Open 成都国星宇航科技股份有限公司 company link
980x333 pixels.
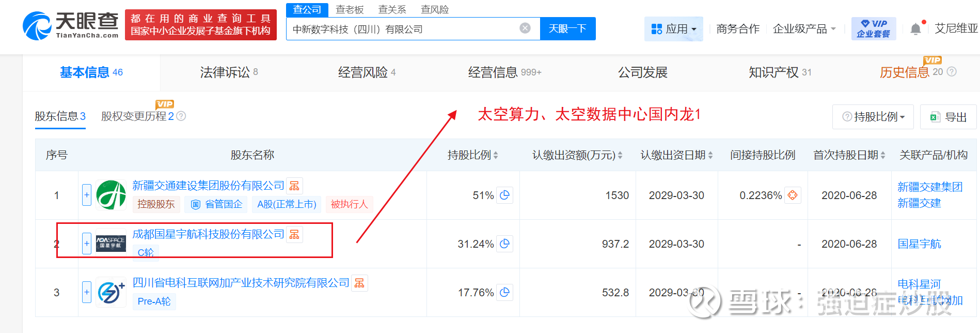coord(208,234)
